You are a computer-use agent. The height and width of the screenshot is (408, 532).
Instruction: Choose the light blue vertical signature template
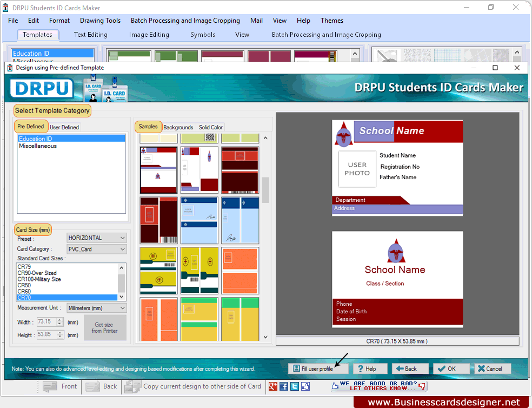coord(240,220)
